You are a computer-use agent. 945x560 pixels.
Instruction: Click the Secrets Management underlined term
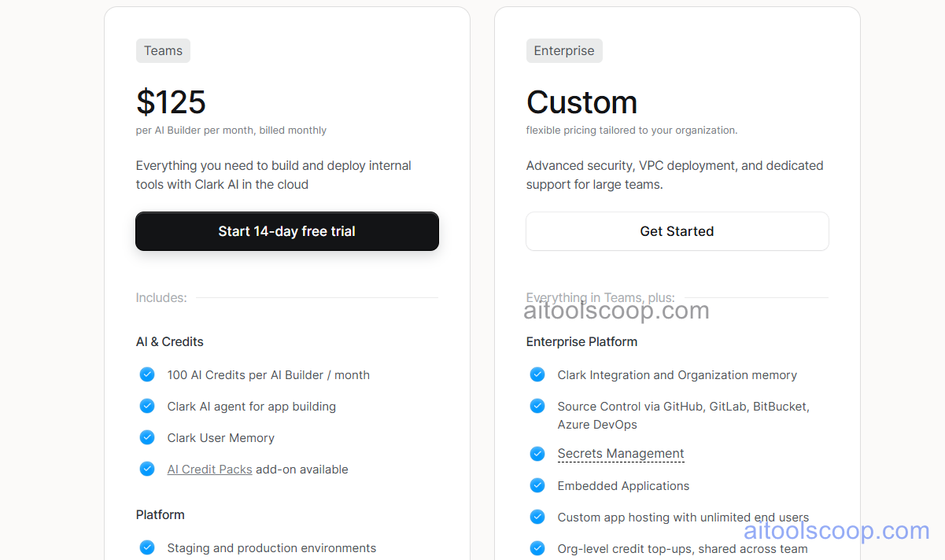(621, 454)
